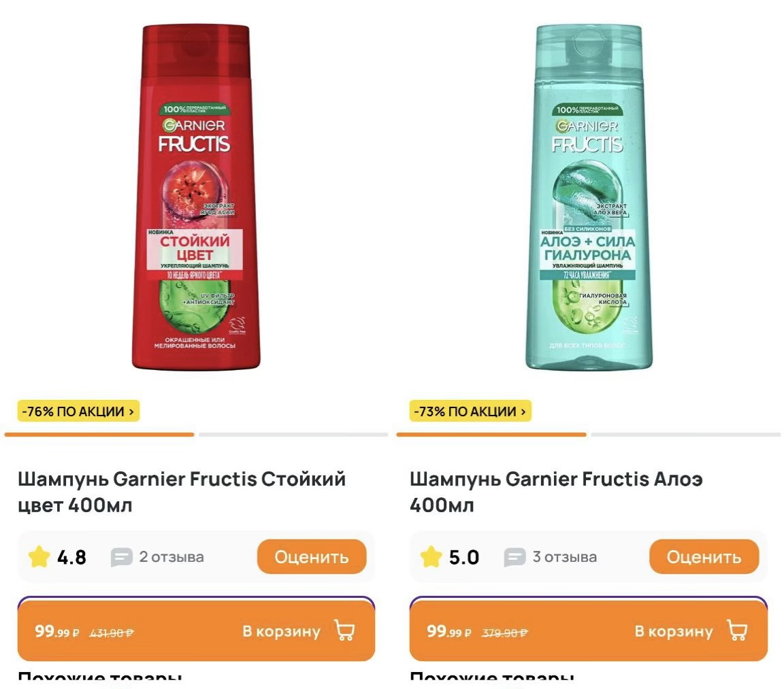This screenshot has height=689, width=784.
Task: Rate Стойкий цвет shampoo with Оценить button
Action: pyautogui.click(x=312, y=556)
